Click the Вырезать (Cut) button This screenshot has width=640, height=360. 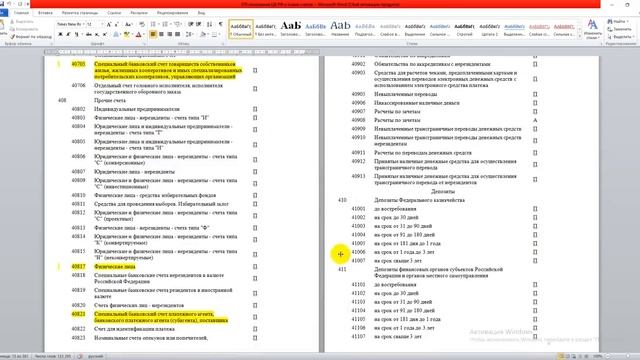tap(22, 21)
